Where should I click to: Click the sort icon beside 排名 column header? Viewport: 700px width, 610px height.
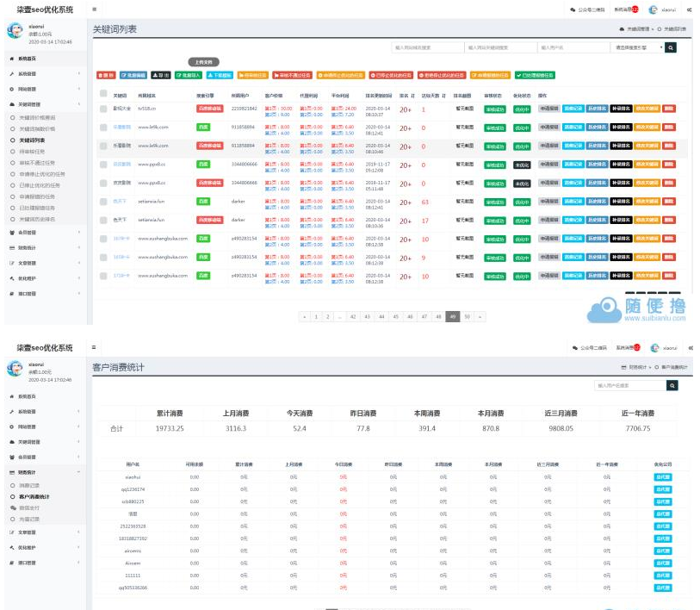[x=414, y=95]
